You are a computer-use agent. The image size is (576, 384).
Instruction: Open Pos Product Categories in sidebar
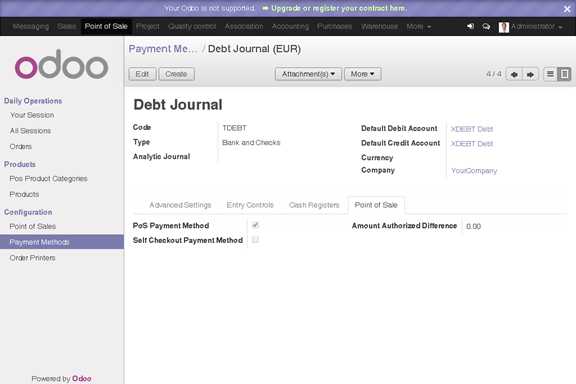48,179
